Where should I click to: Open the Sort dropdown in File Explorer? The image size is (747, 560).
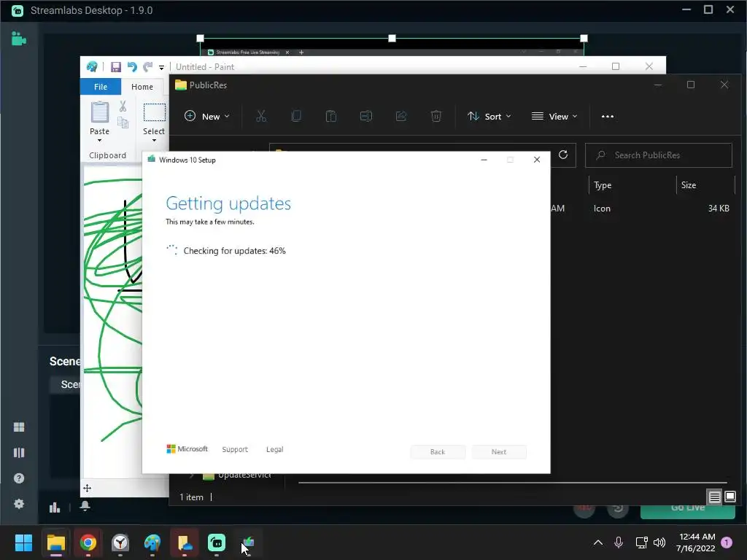pos(489,116)
